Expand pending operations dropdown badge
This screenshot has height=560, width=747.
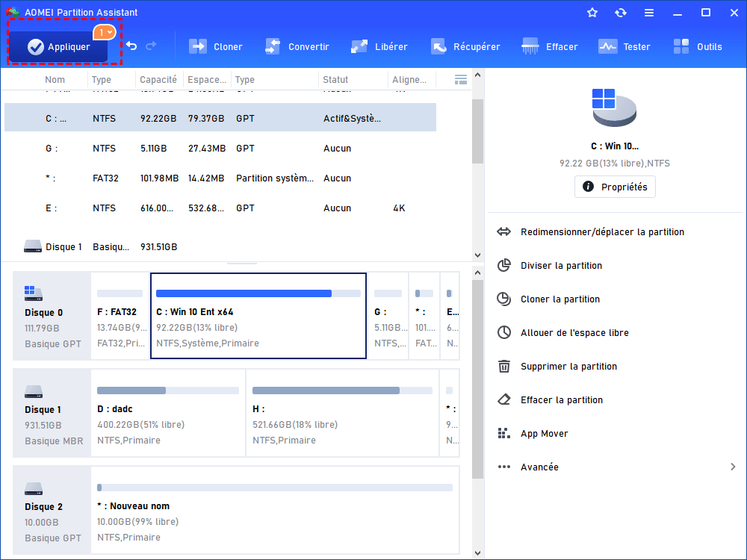click(105, 32)
